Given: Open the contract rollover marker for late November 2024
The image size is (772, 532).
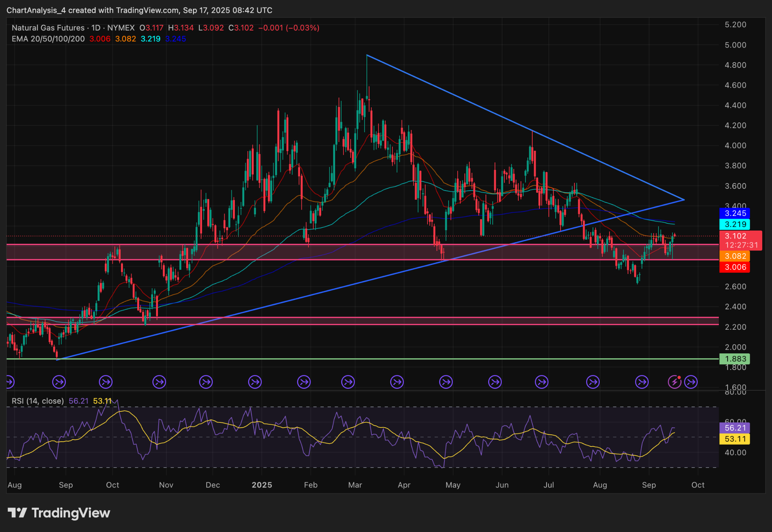Looking at the screenshot, I should point(206,382).
